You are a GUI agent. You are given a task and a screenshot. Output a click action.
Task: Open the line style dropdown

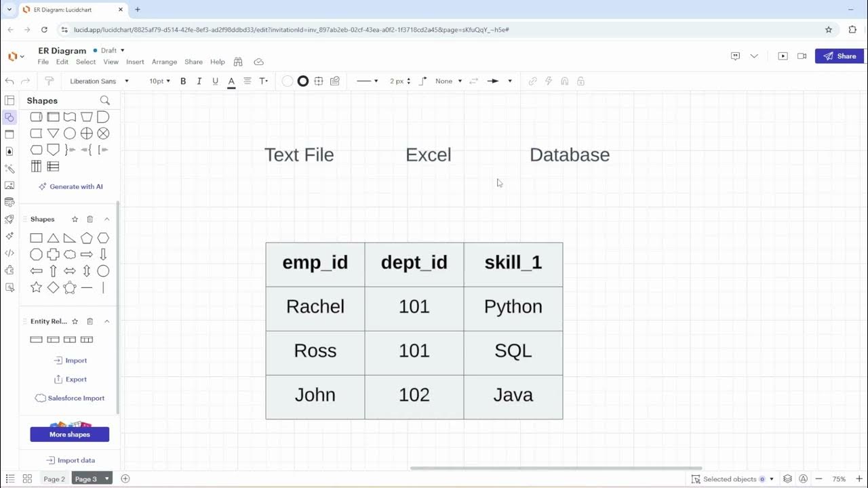point(368,81)
